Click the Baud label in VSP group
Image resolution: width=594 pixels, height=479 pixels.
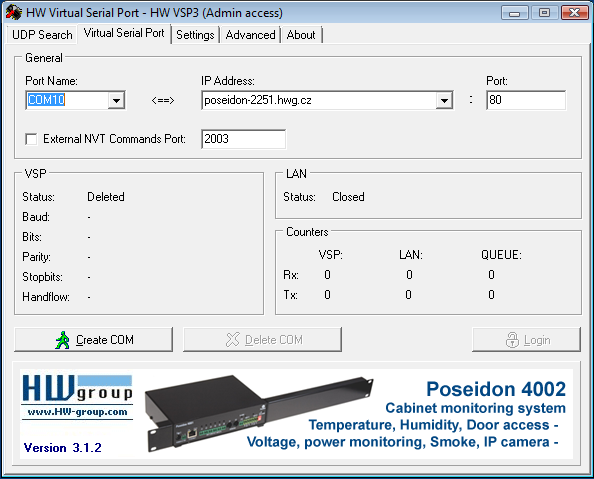coord(36,217)
